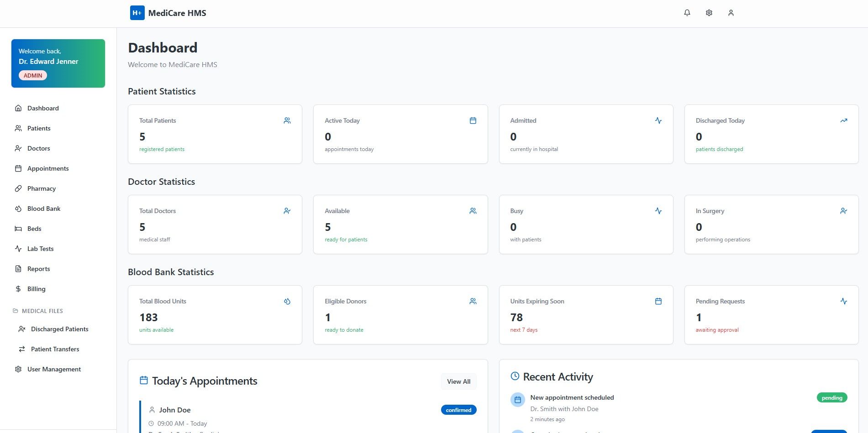Click the blood drop icon in Total Blood Units
Image resolution: width=868 pixels, height=433 pixels.
287,301
